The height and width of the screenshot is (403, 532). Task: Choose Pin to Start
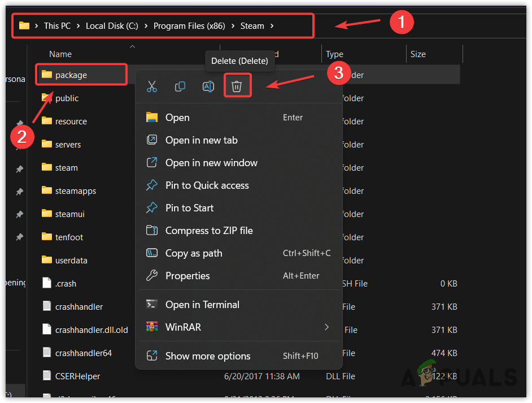(x=239, y=208)
